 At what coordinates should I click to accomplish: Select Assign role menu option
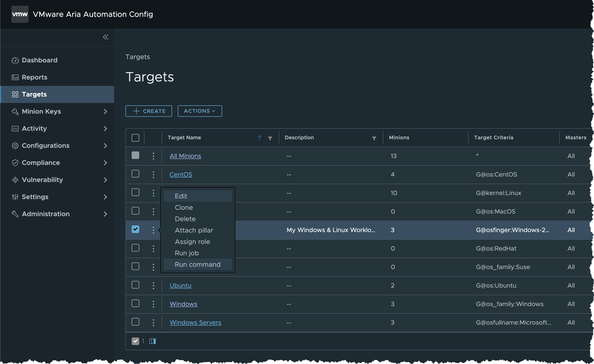[x=198, y=242]
